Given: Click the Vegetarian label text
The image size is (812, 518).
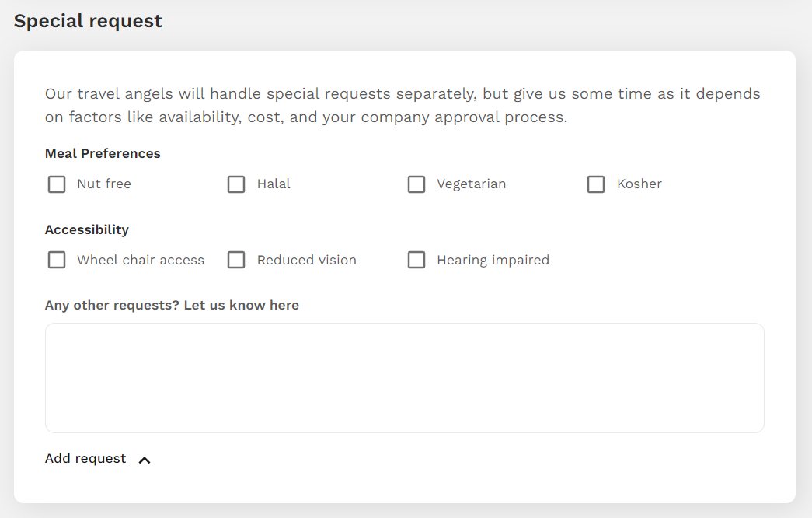Looking at the screenshot, I should point(471,184).
